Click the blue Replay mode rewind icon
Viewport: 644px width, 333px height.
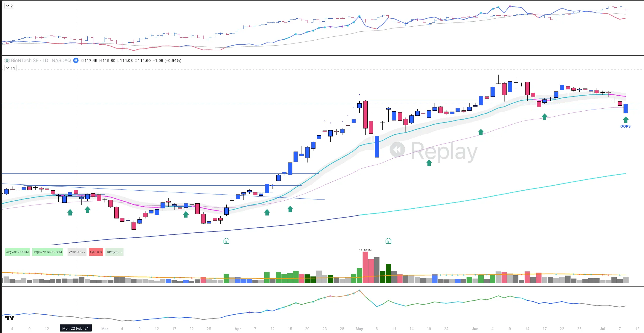click(76, 60)
